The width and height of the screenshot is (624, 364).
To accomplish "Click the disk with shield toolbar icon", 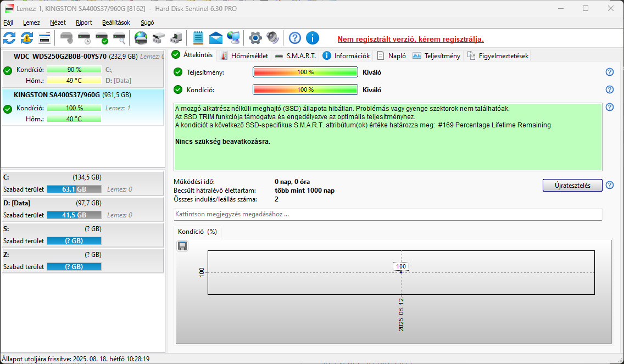I will [x=67, y=38].
